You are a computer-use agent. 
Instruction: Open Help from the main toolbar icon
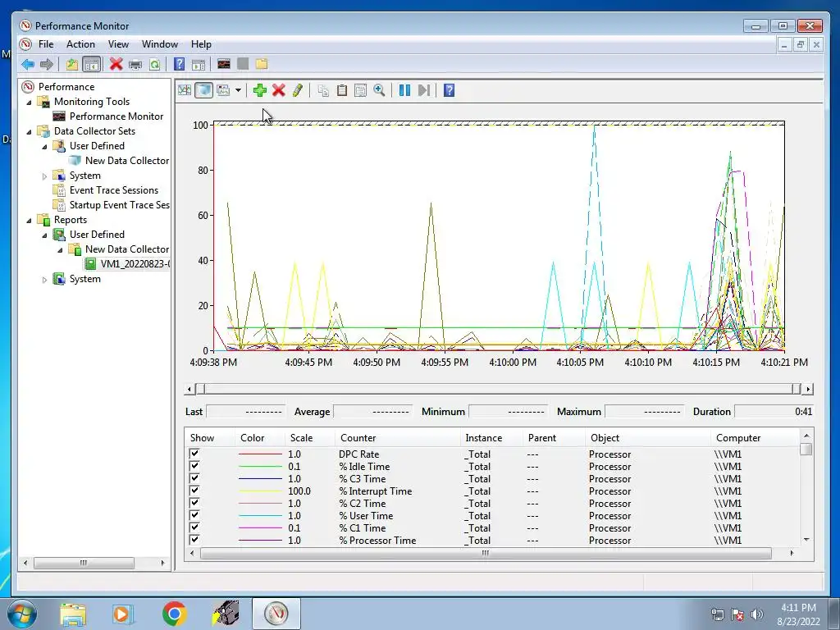(x=180, y=64)
